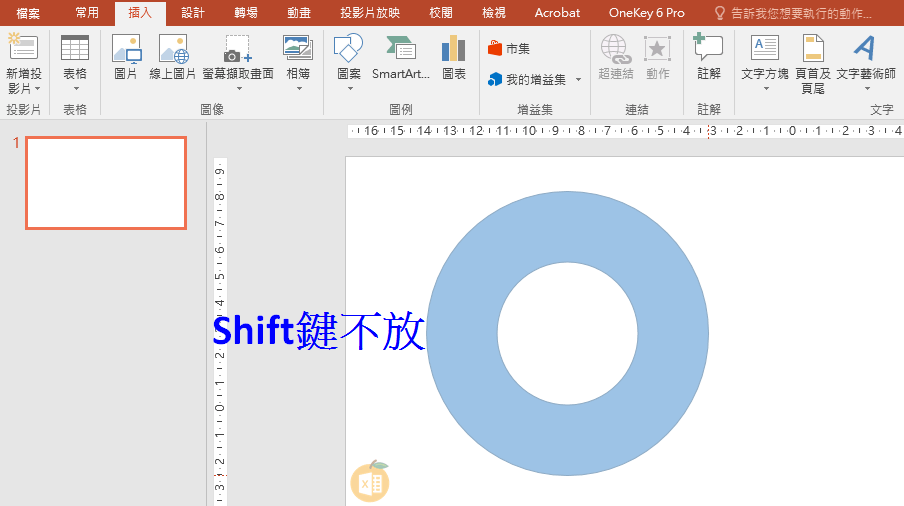Open the 我的增益集 dropdown arrow
The width and height of the screenshot is (904, 506).
tap(578, 80)
